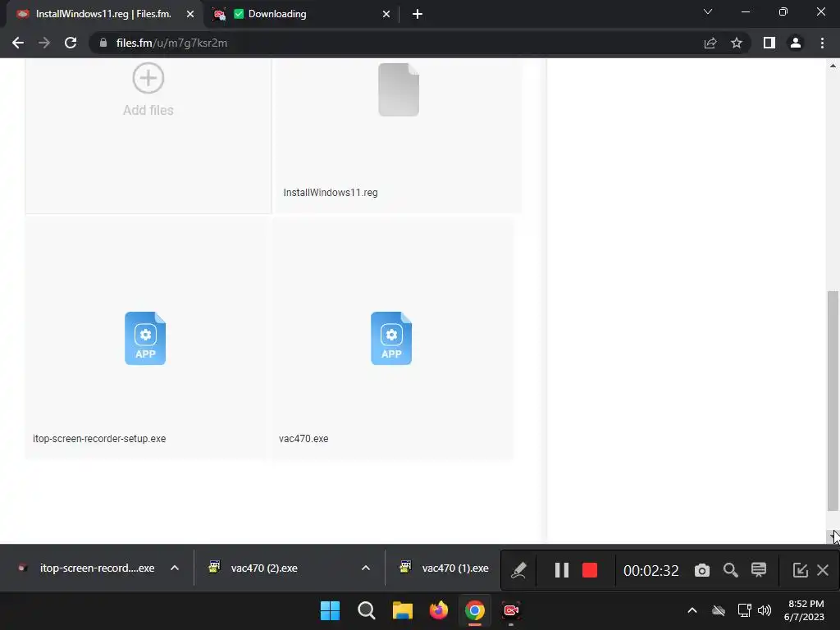Pause the screen recording
Screen dimensions: 840x630
(x=561, y=570)
